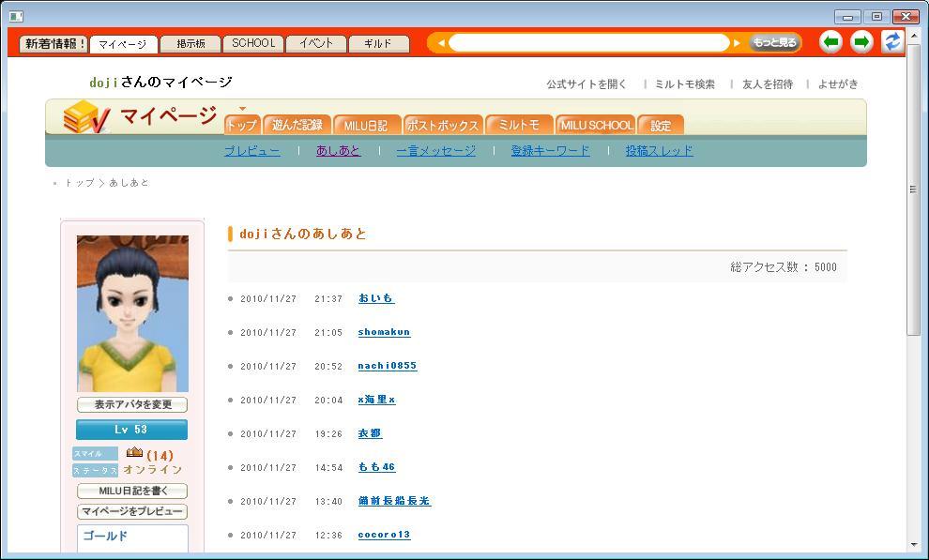Click the vertical scrollbar down arrow
Screen dimensions: 929x560
914,544
